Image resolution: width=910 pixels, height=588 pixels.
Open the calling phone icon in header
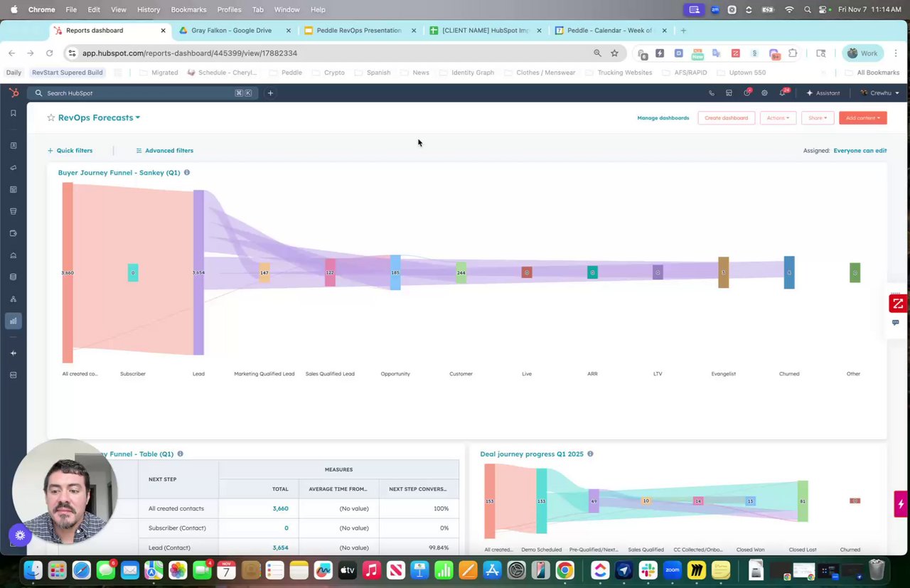[x=712, y=93]
